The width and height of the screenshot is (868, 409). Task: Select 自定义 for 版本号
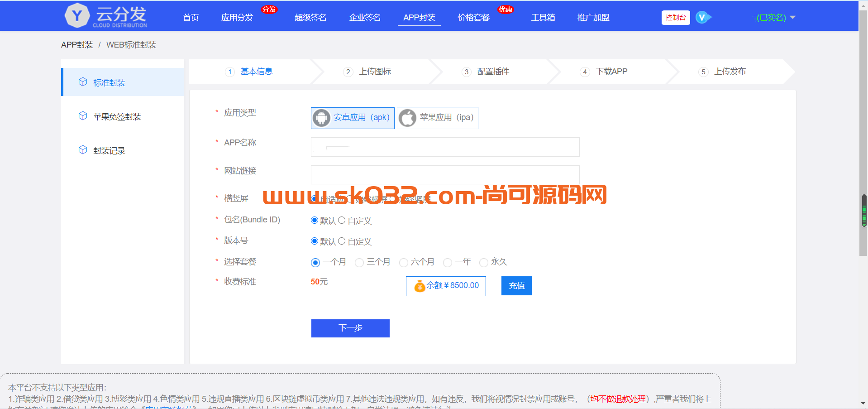342,241
